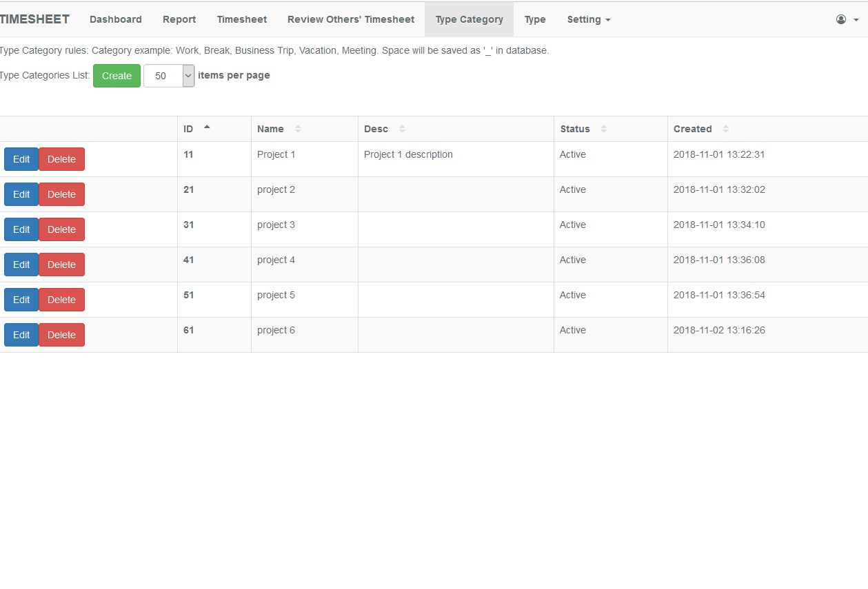Switch to the Dashboard tab
The width and height of the screenshot is (868, 589).
pyautogui.click(x=115, y=19)
